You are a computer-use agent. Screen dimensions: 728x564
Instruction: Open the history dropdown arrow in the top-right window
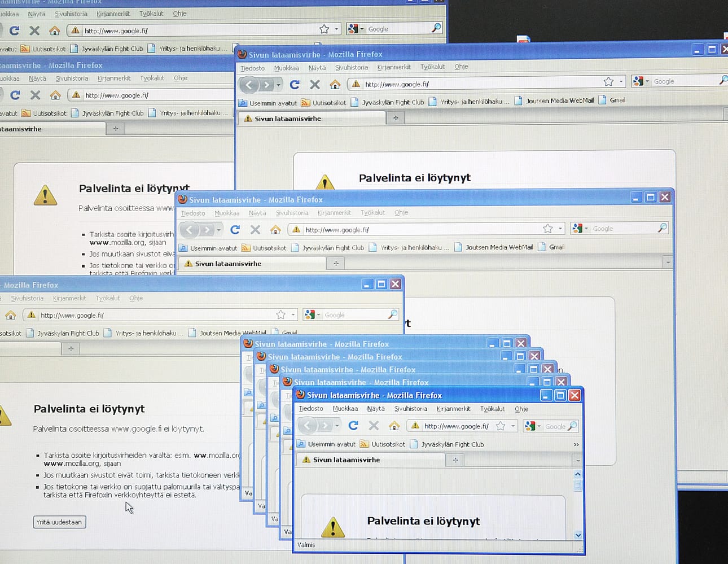pos(278,85)
